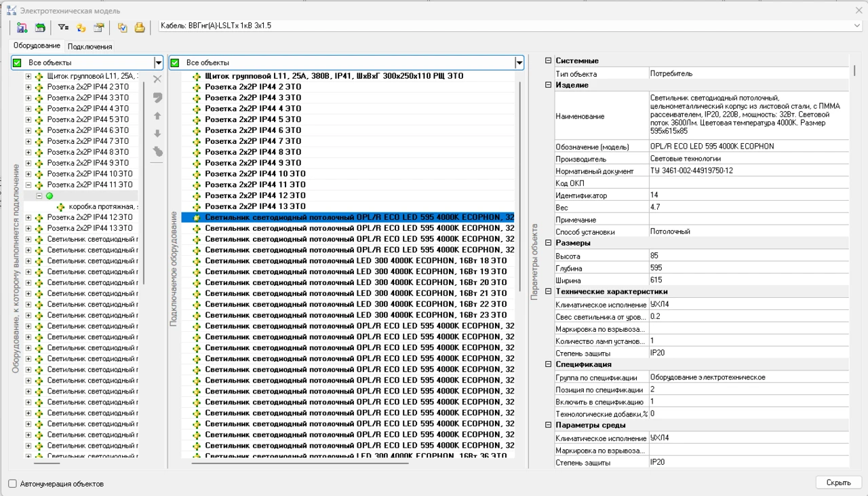Click the gray down arrow icon

coord(157,134)
